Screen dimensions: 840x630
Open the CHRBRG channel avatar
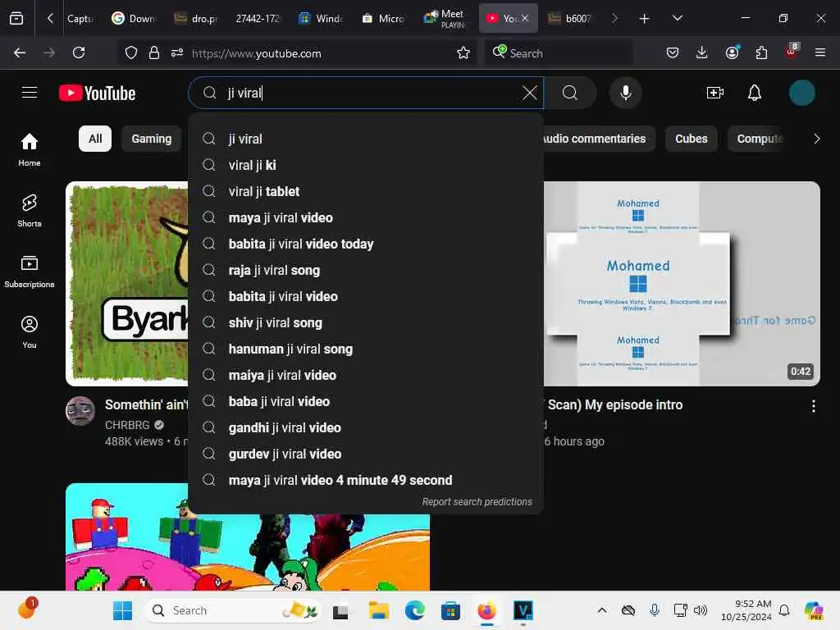(x=80, y=411)
